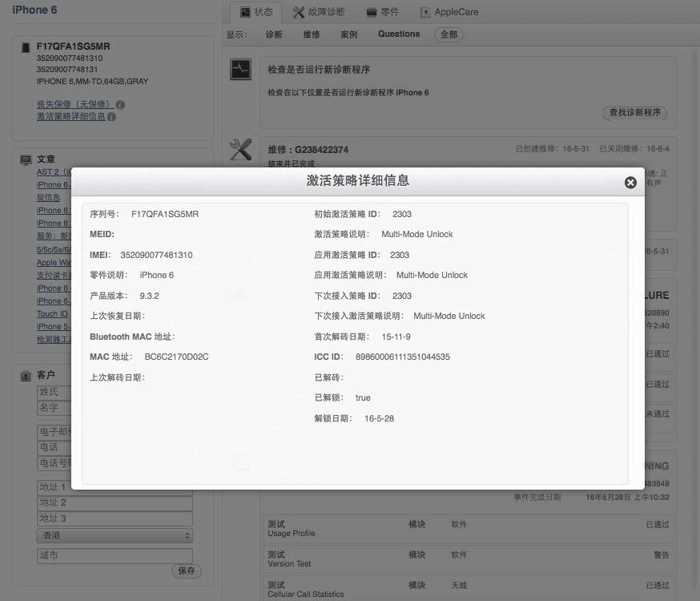Open the AST 2 article link
Image resolution: width=700 pixels, height=601 pixels.
coord(54,172)
